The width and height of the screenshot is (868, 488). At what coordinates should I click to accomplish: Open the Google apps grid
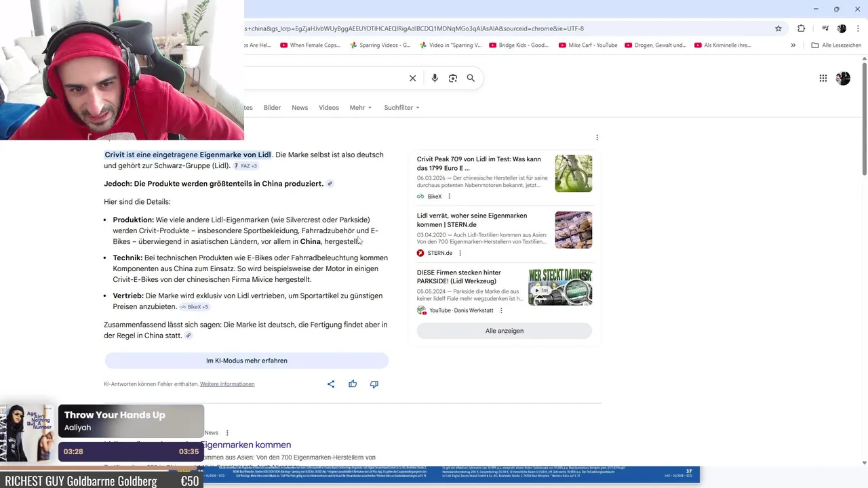pyautogui.click(x=823, y=78)
